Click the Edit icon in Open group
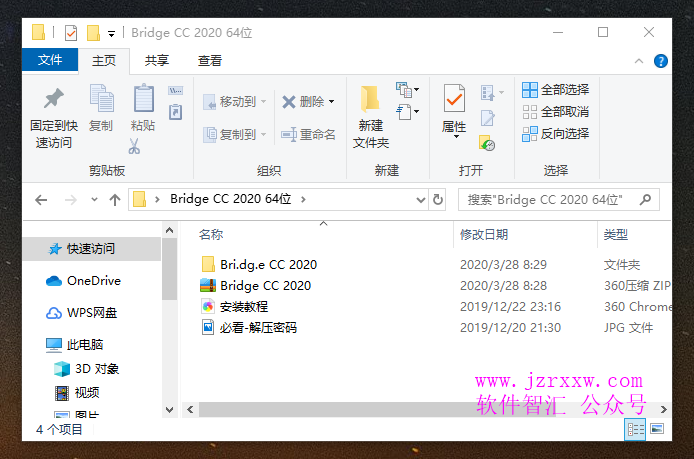 [487, 118]
